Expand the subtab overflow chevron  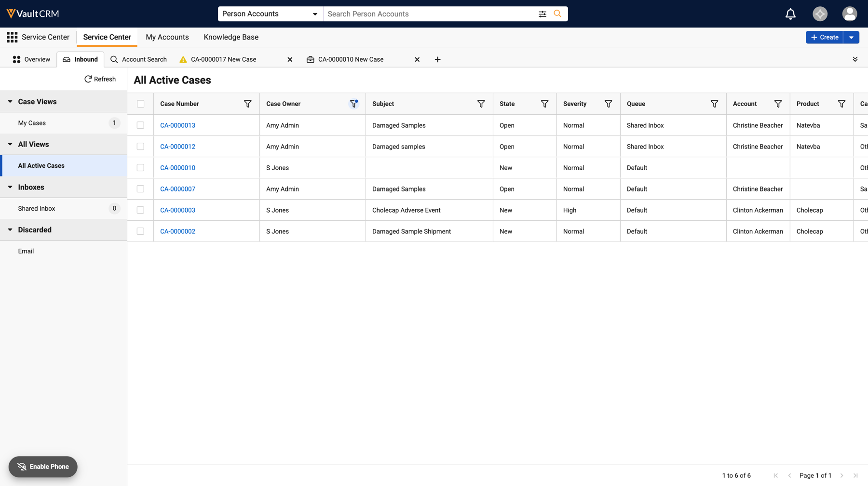855,59
